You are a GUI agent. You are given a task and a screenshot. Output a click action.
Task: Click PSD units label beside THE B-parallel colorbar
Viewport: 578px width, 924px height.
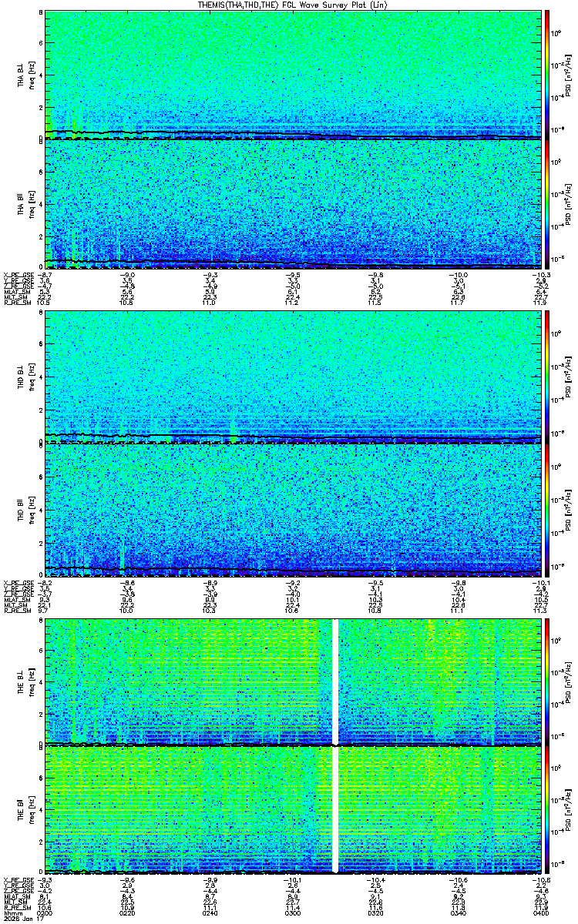coord(566,809)
